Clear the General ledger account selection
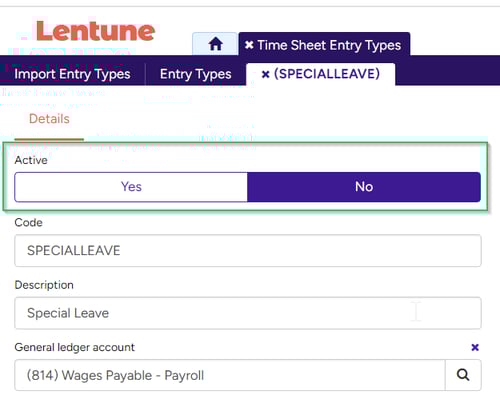The height and width of the screenshot is (399, 500). pos(475,347)
